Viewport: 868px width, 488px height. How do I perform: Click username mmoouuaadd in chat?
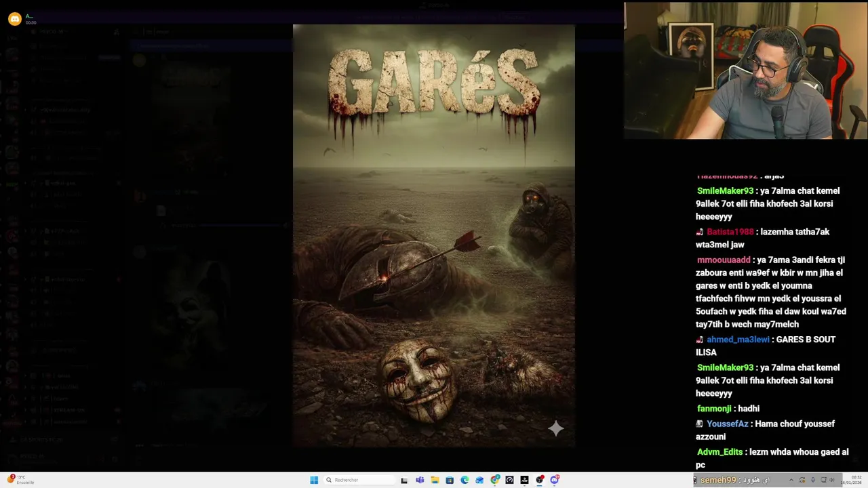[x=724, y=260]
